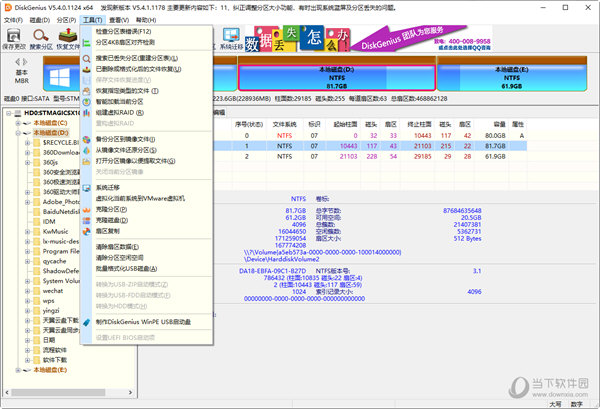
Task: Click the volume GUID DA18-EBFA-09C1-827D
Action: 272,271
